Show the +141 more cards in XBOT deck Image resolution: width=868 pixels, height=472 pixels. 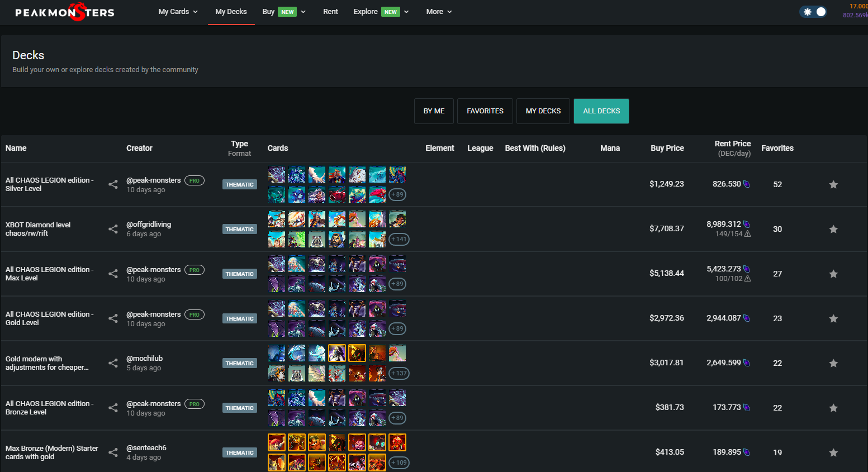399,239
